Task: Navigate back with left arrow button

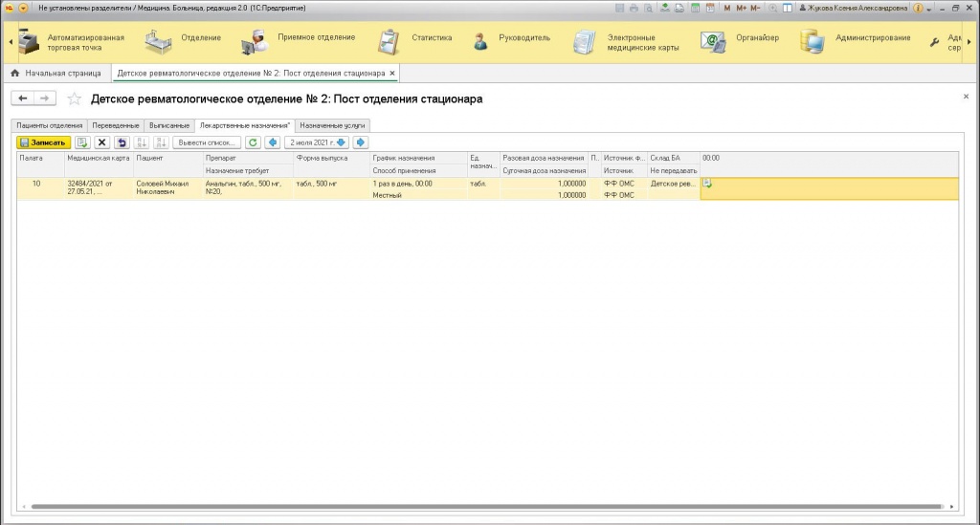Action: coord(23,98)
